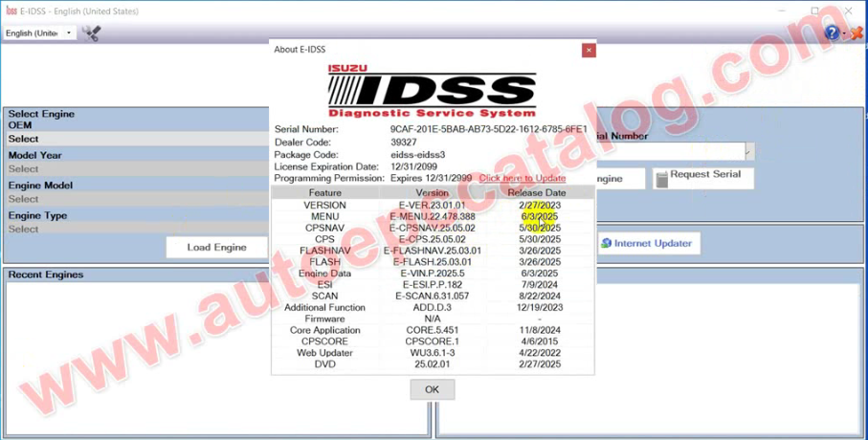The height and width of the screenshot is (440, 868).
Task: Select the E-CPSNAV.25.05.02 cell
Action: click(432, 228)
